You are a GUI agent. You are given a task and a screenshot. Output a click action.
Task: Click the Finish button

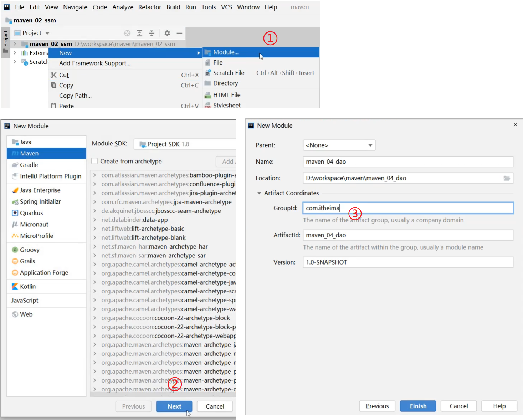pos(418,406)
